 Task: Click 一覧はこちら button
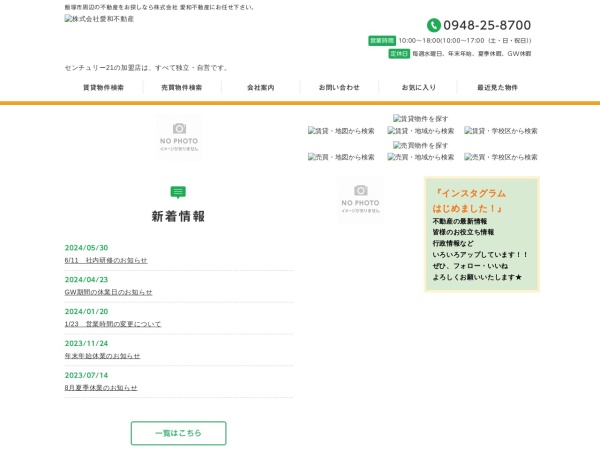click(x=178, y=433)
